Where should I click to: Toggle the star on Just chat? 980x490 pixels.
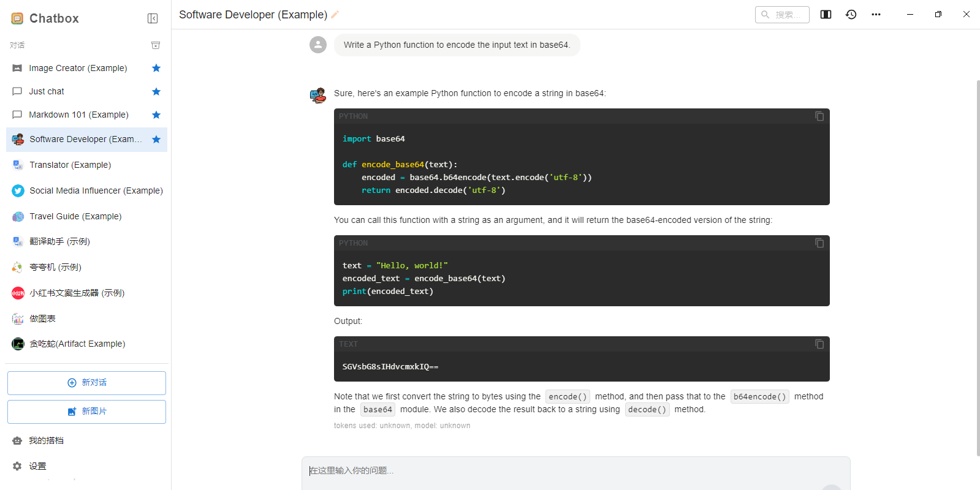(x=156, y=91)
